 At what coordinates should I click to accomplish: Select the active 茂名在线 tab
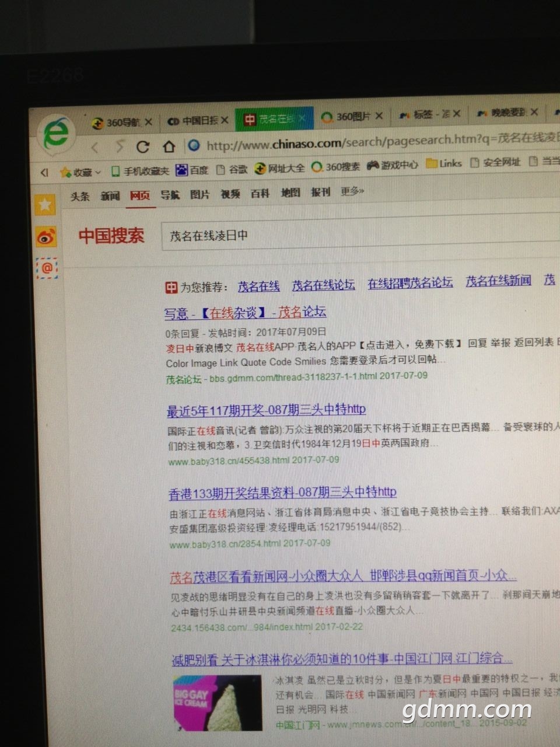click(x=274, y=119)
